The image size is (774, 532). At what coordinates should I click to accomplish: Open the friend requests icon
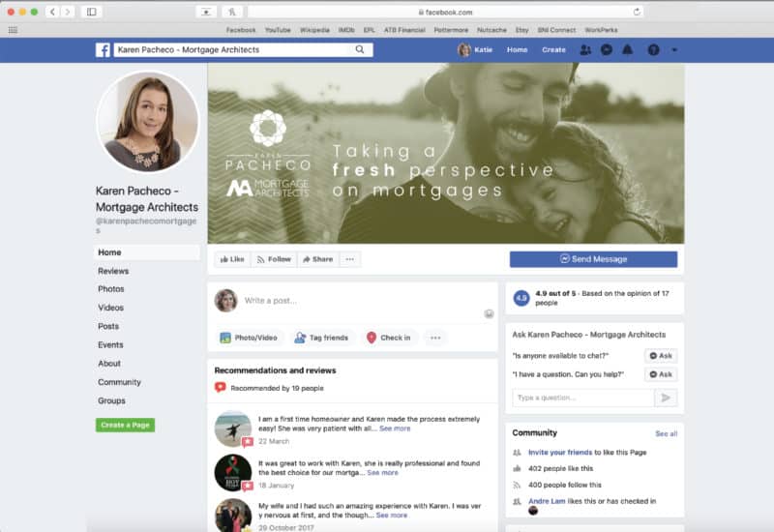tap(585, 49)
